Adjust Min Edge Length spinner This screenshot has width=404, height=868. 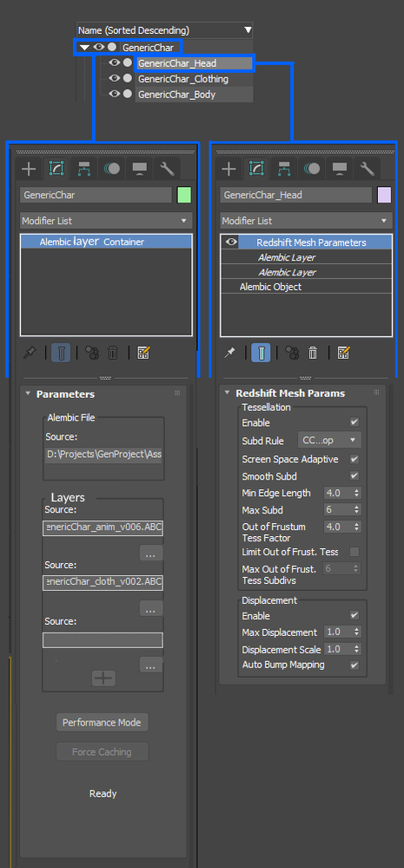point(357,493)
